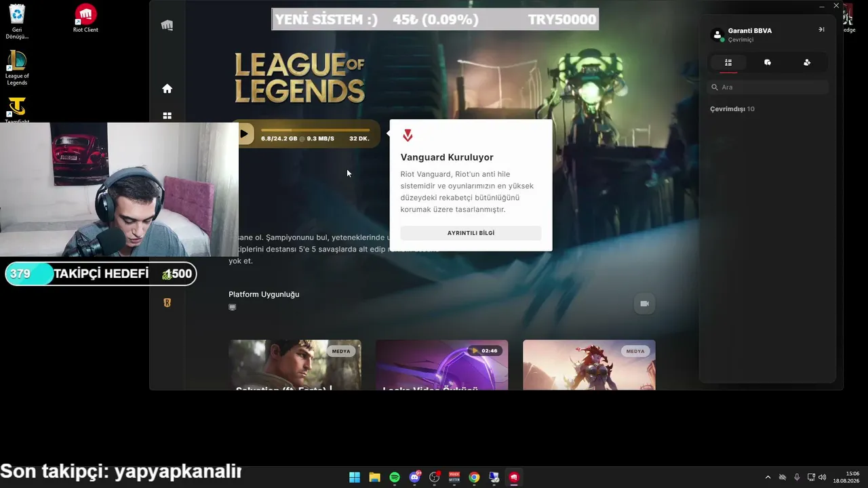This screenshot has height=488, width=868.
Task: Click the Riot Client taskbar icon
Action: (x=514, y=477)
